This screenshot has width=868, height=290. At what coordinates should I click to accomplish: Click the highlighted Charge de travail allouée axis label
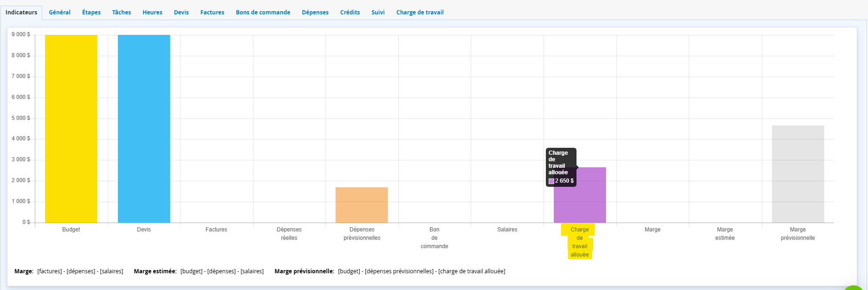[580, 242]
